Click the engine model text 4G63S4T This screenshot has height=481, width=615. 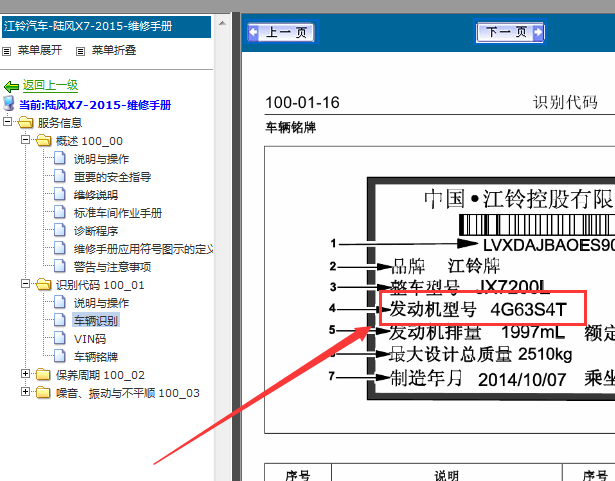tap(529, 310)
